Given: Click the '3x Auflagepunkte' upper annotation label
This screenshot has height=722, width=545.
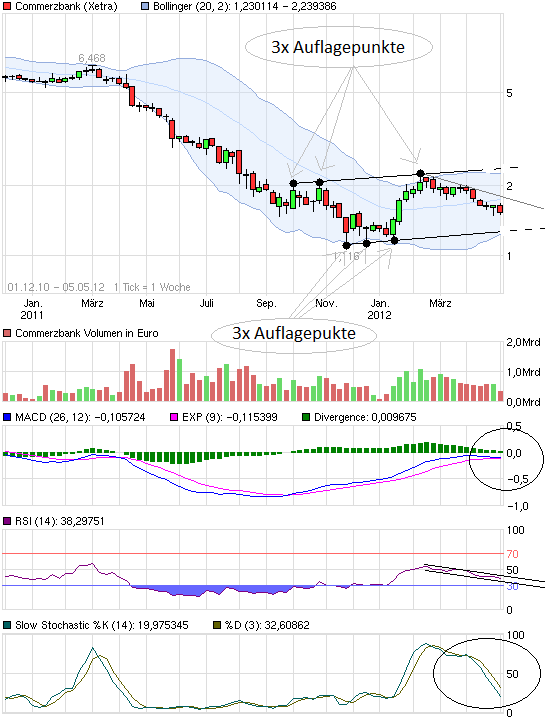Looking at the screenshot, I should [x=338, y=47].
